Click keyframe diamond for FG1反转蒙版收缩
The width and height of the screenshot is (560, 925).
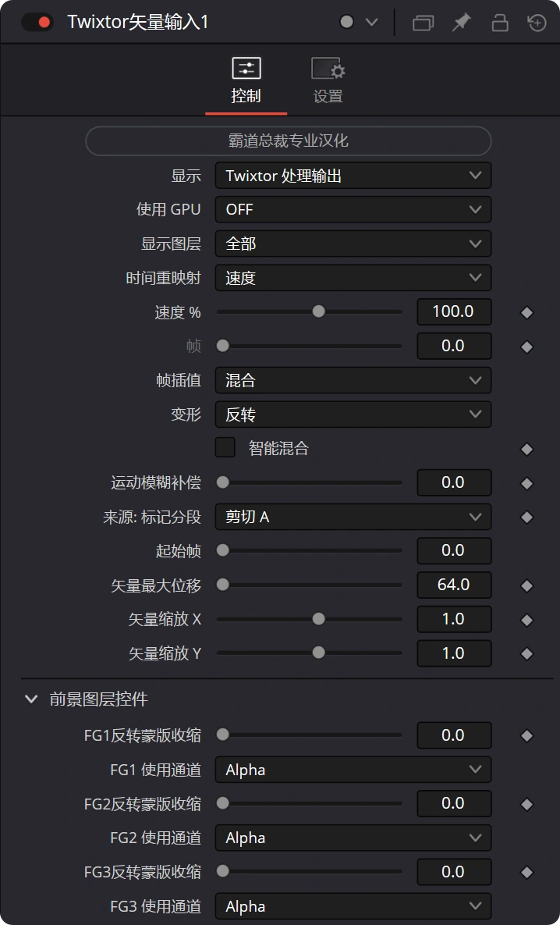527,735
